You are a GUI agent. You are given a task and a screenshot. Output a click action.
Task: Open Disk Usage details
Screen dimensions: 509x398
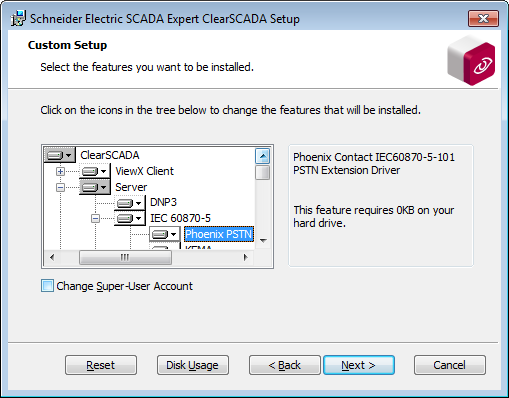(193, 365)
